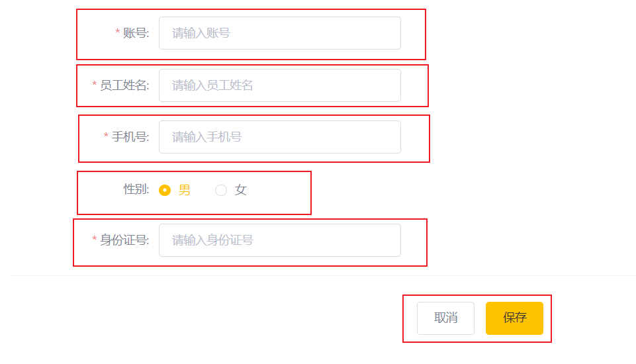Select the 男 radio button circle

pos(165,190)
